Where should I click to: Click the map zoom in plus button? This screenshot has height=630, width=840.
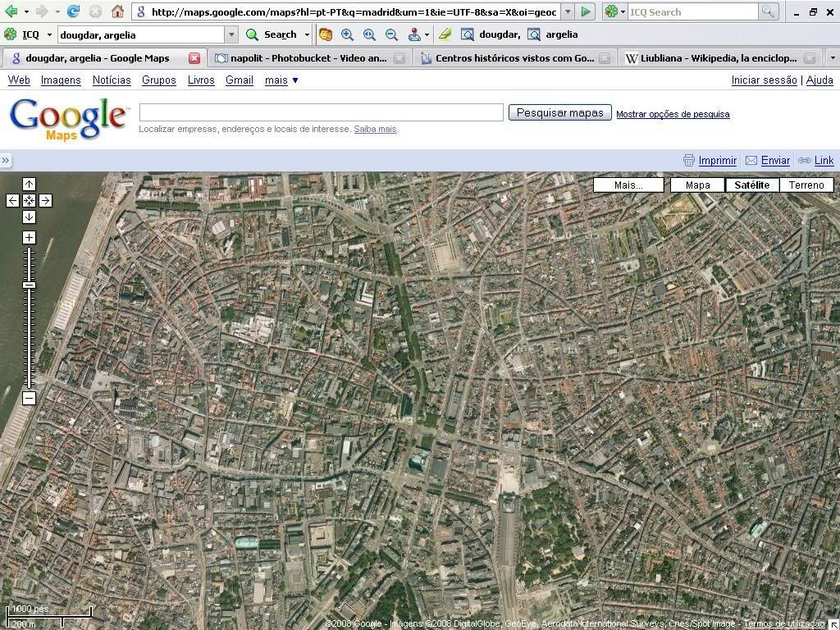coord(29,238)
